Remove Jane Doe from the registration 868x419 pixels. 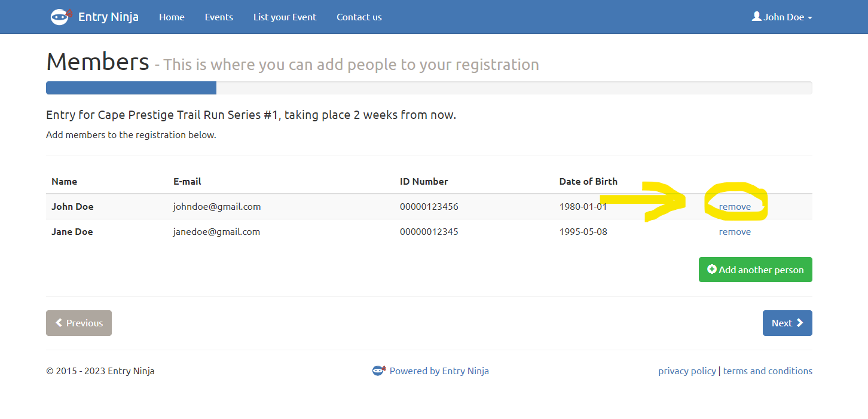pyautogui.click(x=735, y=232)
